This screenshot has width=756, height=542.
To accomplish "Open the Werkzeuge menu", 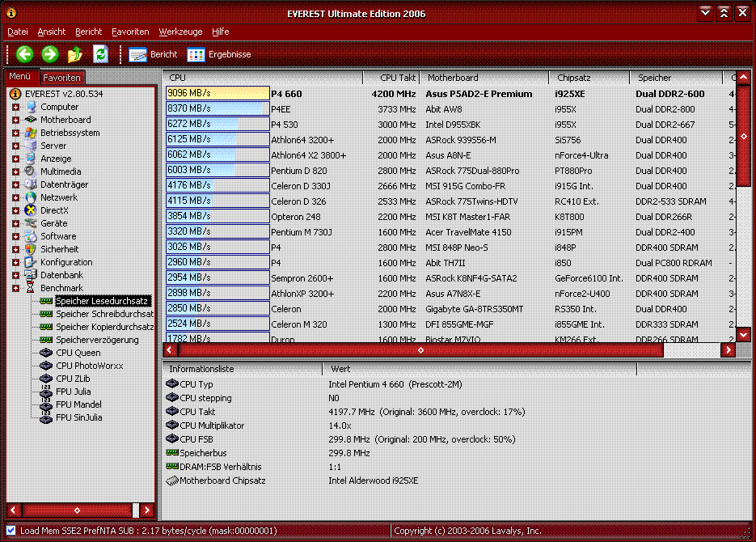I will tap(180, 32).
